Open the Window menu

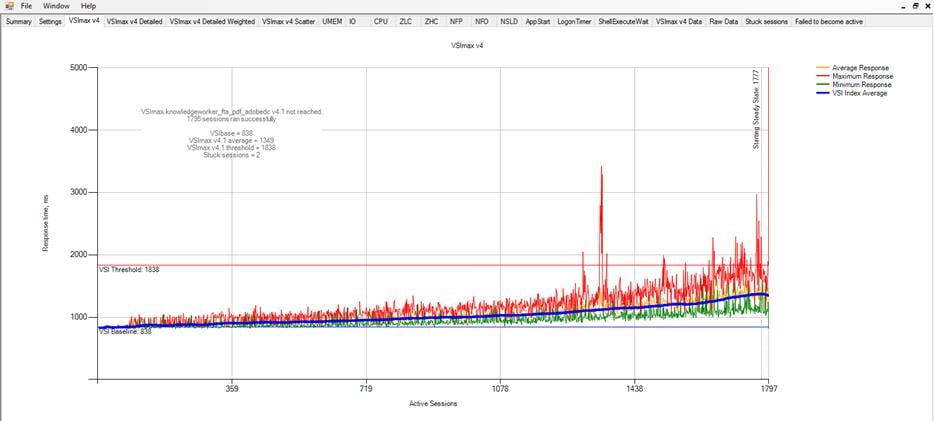click(x=56, y=6)
